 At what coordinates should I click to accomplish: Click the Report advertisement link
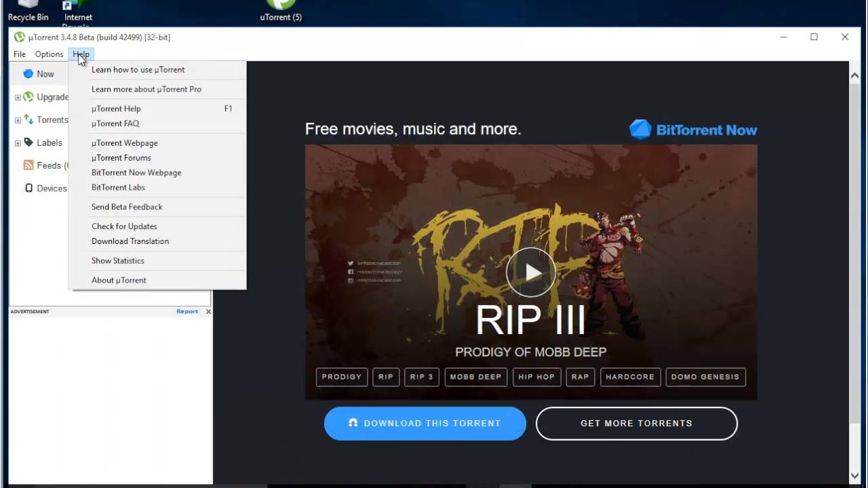click(187, 312)
